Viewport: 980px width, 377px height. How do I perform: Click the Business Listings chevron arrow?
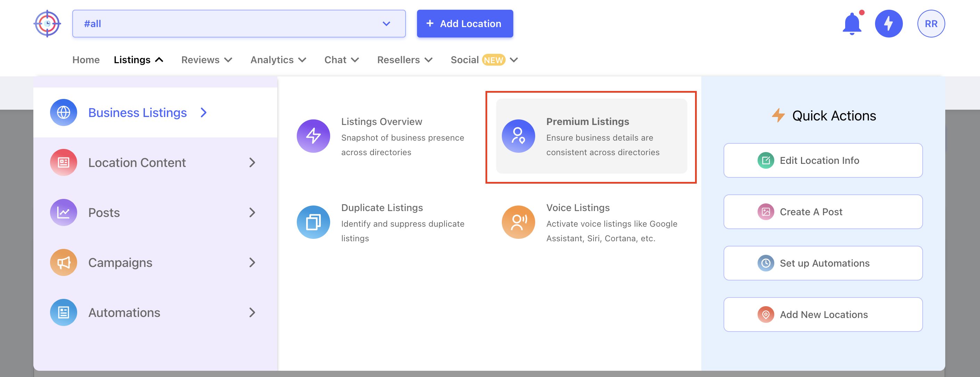(204, 112)
